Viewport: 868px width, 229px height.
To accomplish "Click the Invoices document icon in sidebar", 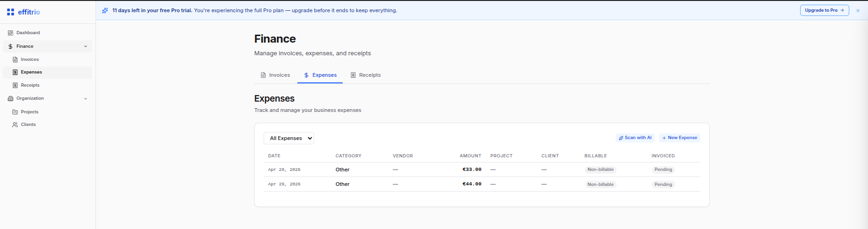I will point(15,59).
